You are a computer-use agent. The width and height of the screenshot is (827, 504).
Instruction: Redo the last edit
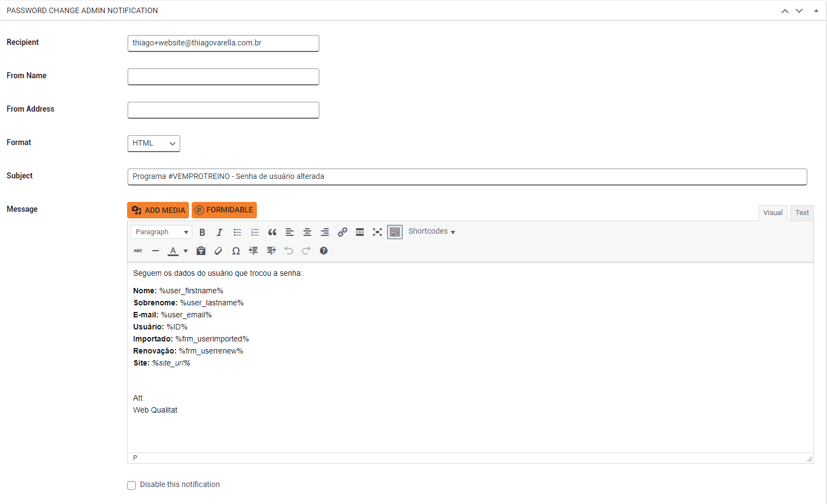pyautogui.click(x=306, y=251)
